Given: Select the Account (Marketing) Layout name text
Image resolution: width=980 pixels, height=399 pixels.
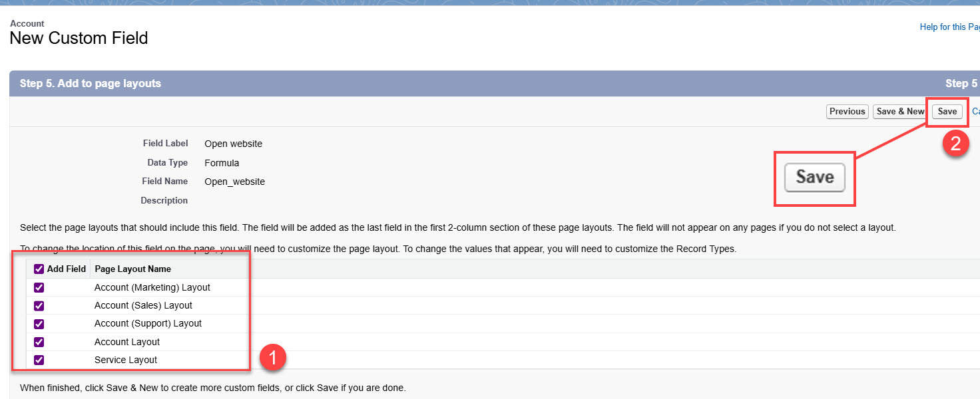Looking at the screenshot, I should click(x=152, y=287).
